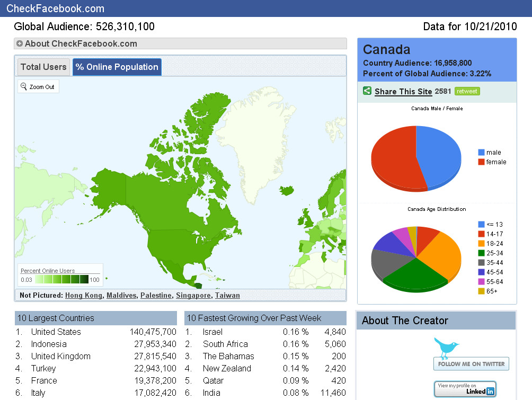
Task: Open the Share This Site link
Action: pos(403,92)
